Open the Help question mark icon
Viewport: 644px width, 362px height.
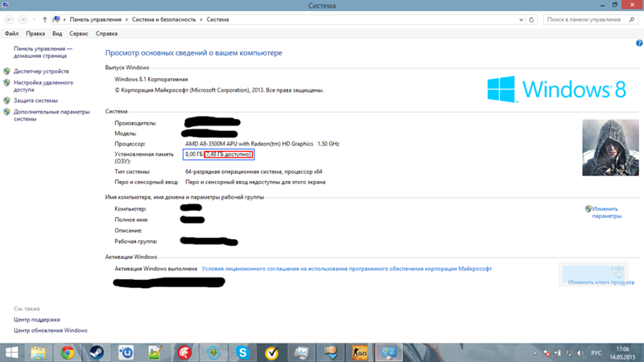639,43
